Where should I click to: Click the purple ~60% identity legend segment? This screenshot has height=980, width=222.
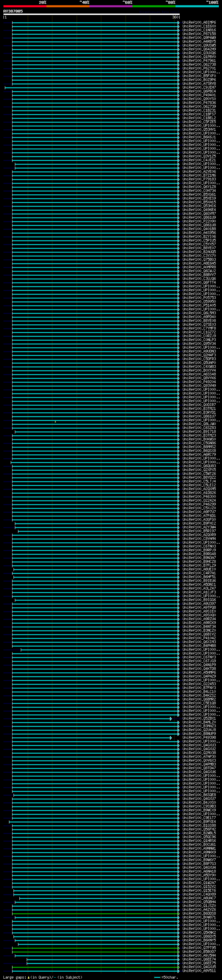tap(111, 6)
